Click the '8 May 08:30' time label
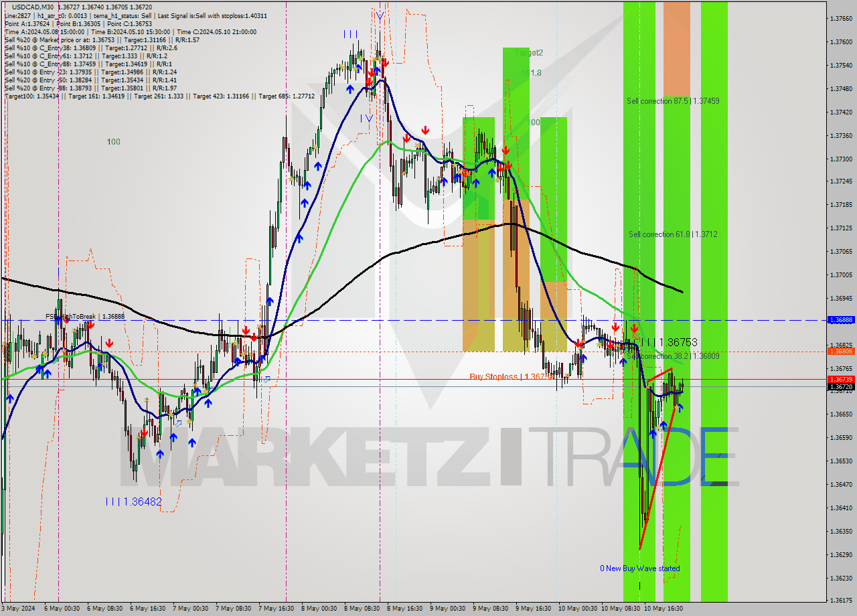This screenshot has height=616, width=857. pyautogui.click(x=362, y=609)
